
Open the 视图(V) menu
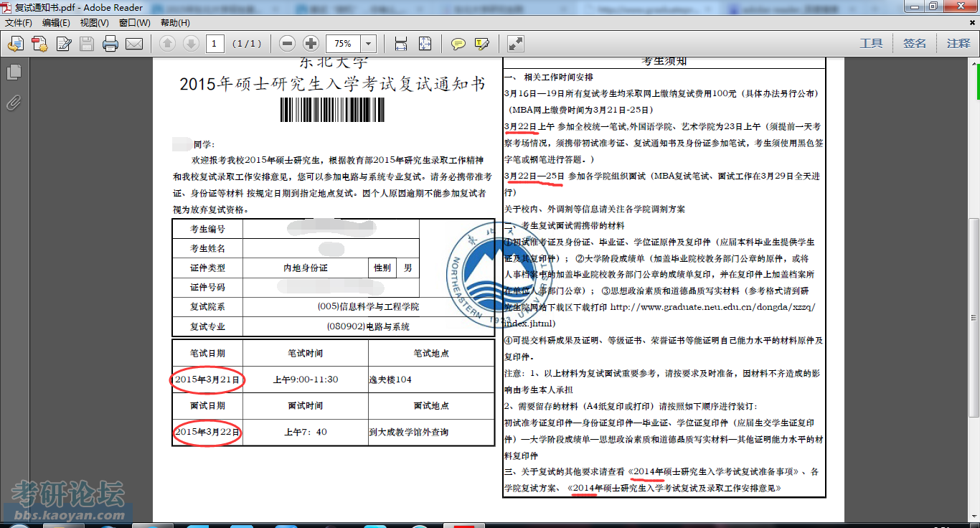[94, 23]
